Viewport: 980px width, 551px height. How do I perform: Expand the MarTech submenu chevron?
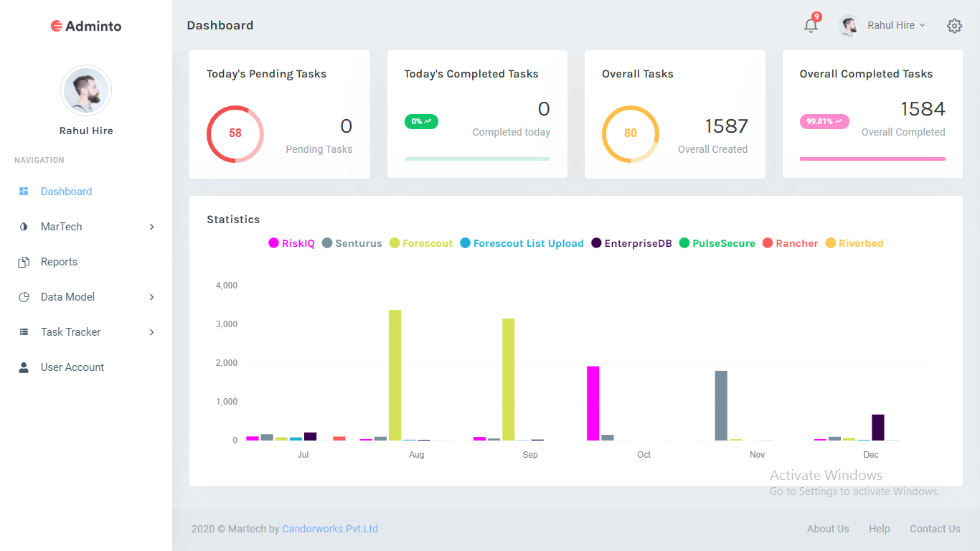tap(151, 227)
